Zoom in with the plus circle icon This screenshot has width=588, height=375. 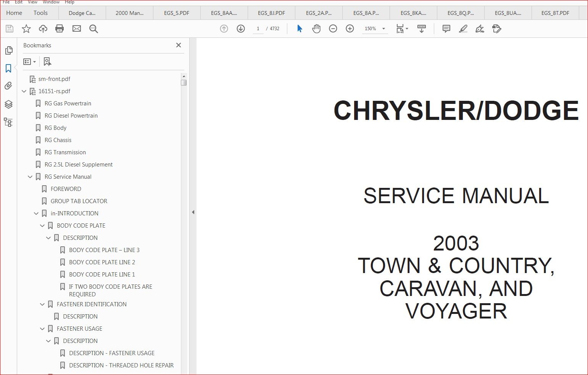tap(350, 29)
